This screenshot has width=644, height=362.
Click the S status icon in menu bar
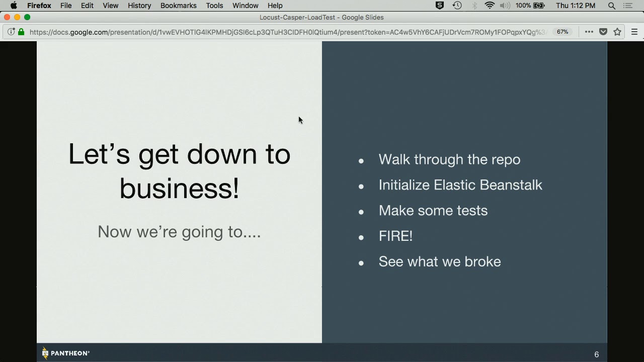440,6
